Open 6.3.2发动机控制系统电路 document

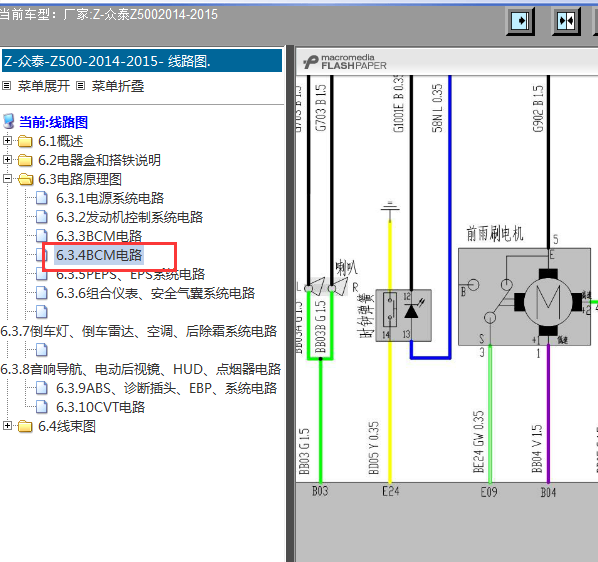pos(130,217)
